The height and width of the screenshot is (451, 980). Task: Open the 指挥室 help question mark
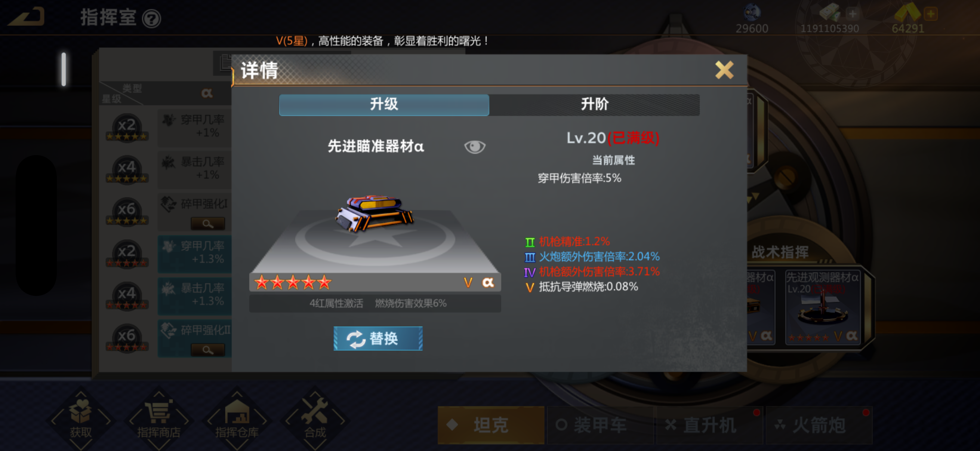click(x=151, y=19)
